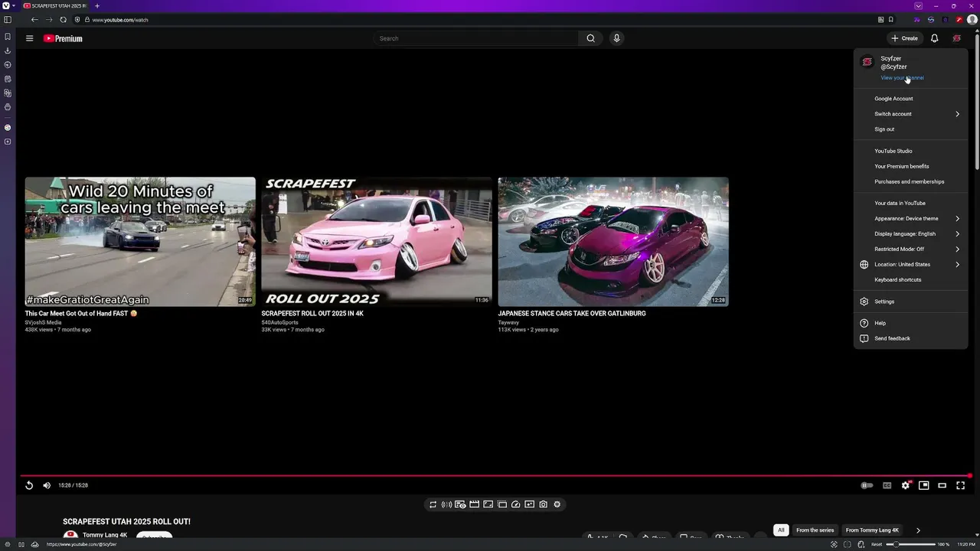
Task: Open enhancer toolbar gear settings
Action: [x=557, y=504]
